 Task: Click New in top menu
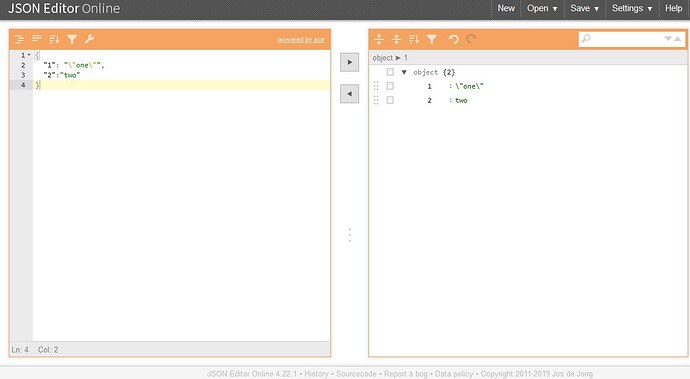click(x=506, y=8)
